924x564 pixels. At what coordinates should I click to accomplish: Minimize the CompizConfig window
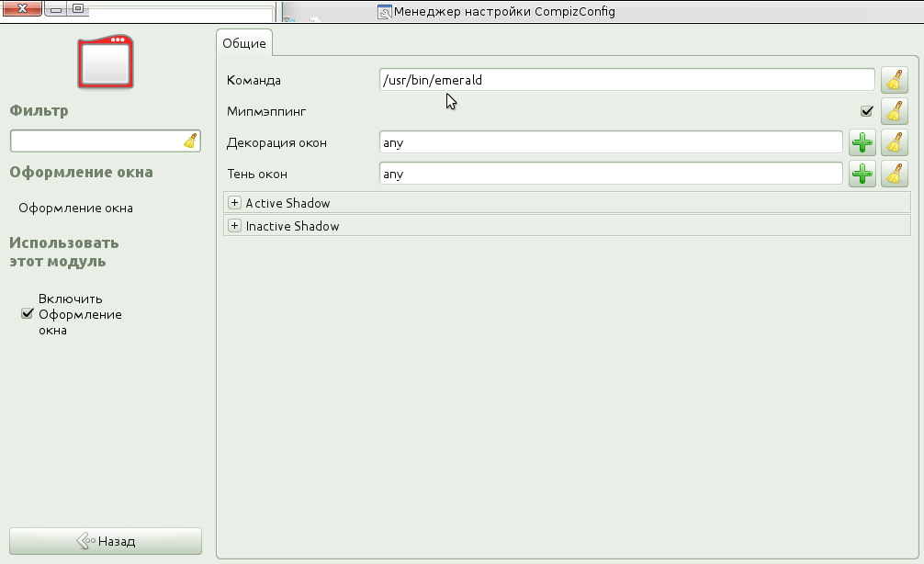click(56, 9)
